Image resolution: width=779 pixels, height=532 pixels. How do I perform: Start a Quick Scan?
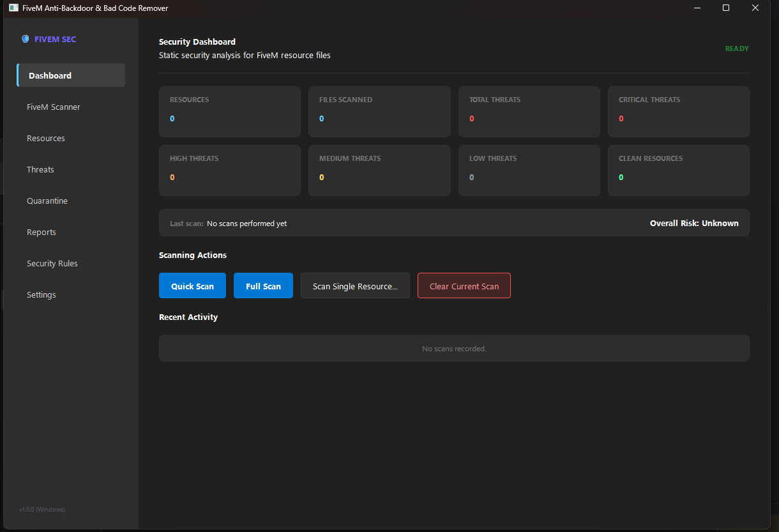click(192, 285)
